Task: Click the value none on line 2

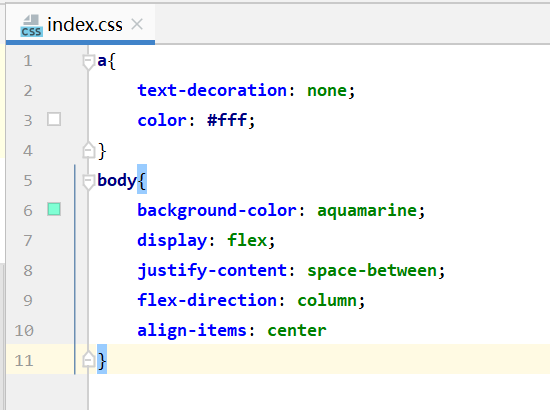Action: [x=327, y=91]
